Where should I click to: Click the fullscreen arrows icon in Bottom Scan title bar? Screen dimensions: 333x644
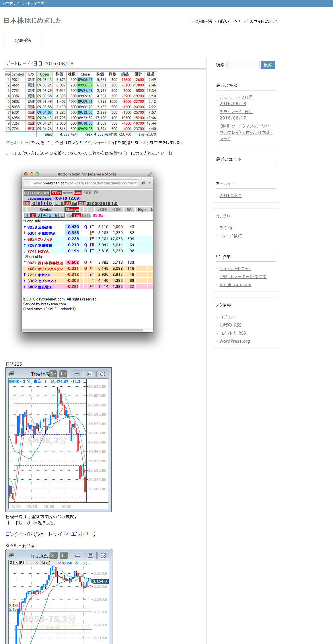(x=150, y=174)
